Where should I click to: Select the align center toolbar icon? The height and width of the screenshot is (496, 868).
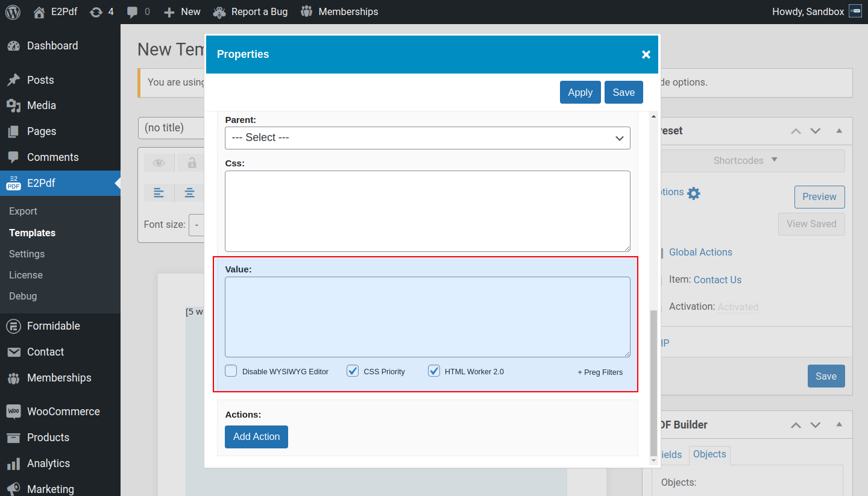pos(190,193)
